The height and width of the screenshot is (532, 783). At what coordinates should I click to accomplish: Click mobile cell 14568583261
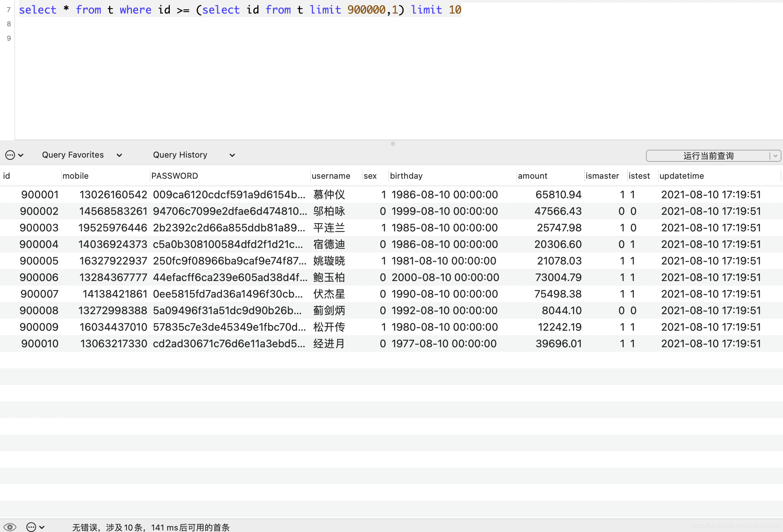pos(113,211)
